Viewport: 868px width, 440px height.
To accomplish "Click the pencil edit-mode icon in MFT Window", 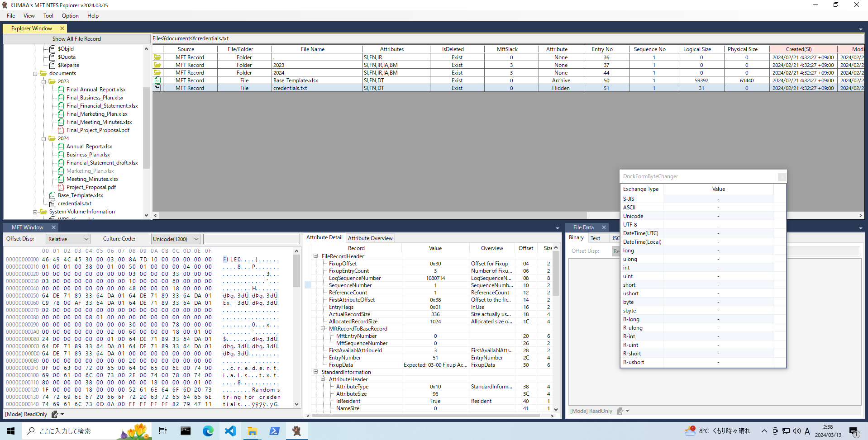I will (55, 414).
